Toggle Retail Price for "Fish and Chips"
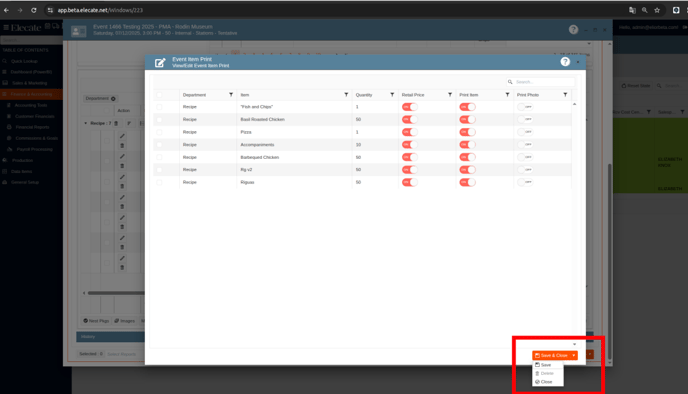 [x=409, y=107]
